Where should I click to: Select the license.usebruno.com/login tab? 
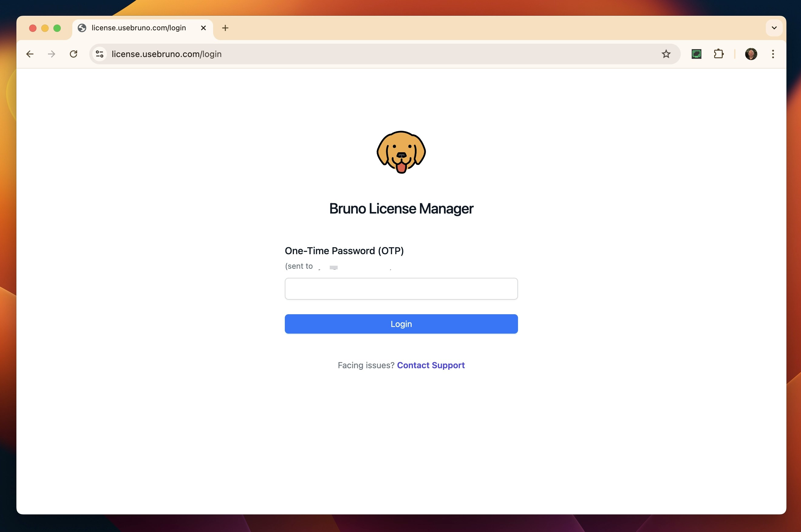point(138,28)
